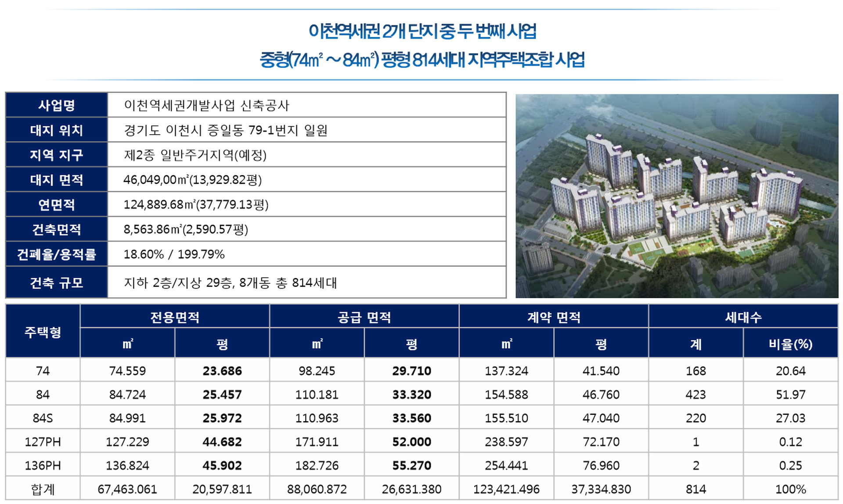843x504 pixels.
Task: Select cell value '98.245'
Action: [x=317, y=371]
